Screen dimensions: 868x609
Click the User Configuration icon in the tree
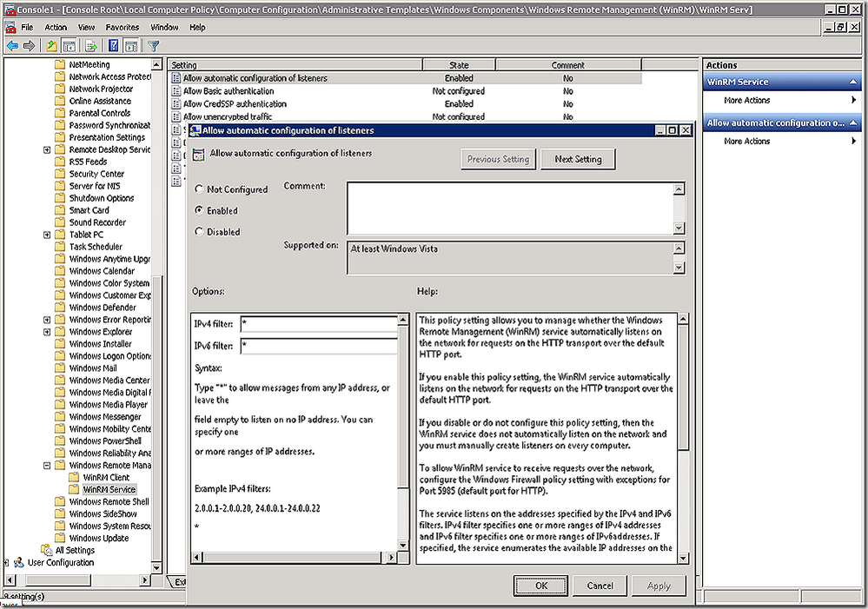coord(19,562)
